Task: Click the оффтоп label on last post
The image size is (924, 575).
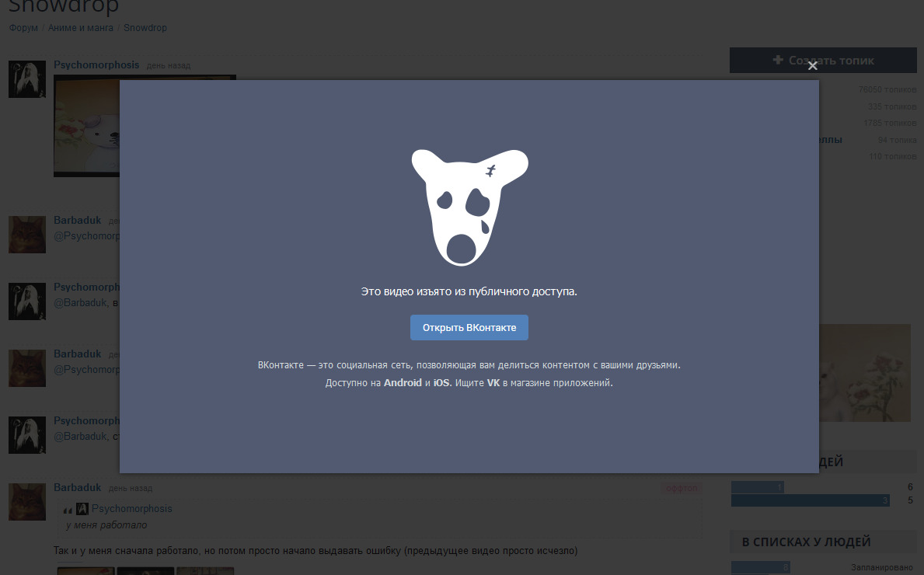Action: (681, 489)
